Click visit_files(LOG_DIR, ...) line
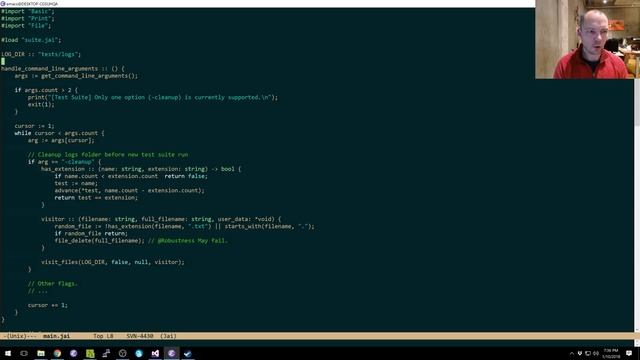Image resolution: width=640 pixels, height=360 pixels. [x=113, y=262]
